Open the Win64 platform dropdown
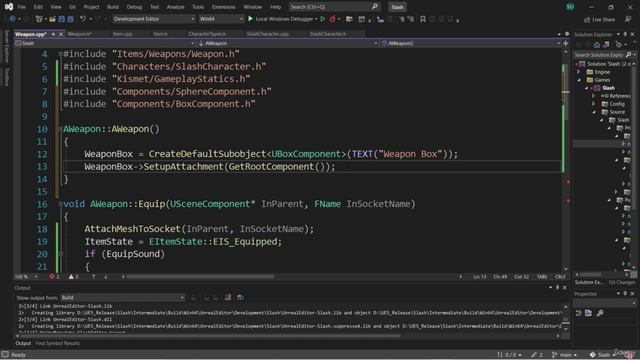Screen dimensions: 640x360 221,19
